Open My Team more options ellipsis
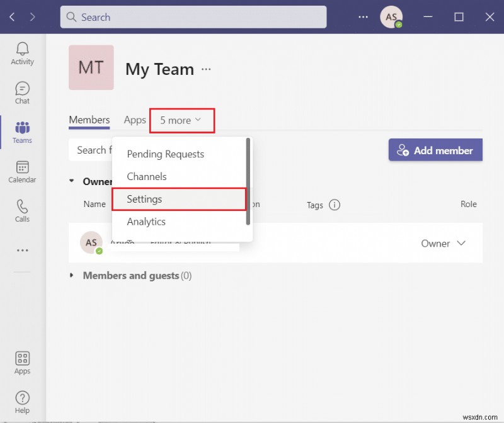The width and height of the screenshot is (504, 423). point(206,69)
